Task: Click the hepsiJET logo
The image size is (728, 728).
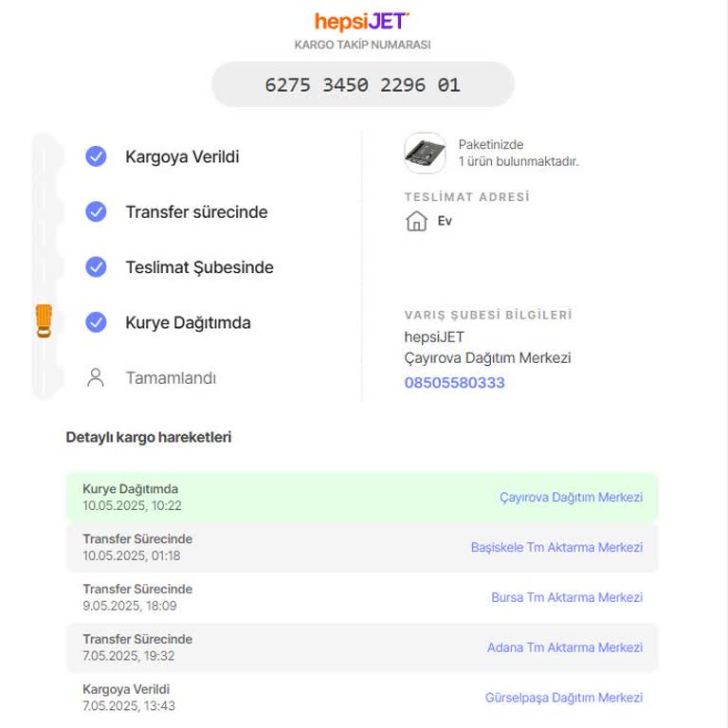Action: (x=362, y=22)
